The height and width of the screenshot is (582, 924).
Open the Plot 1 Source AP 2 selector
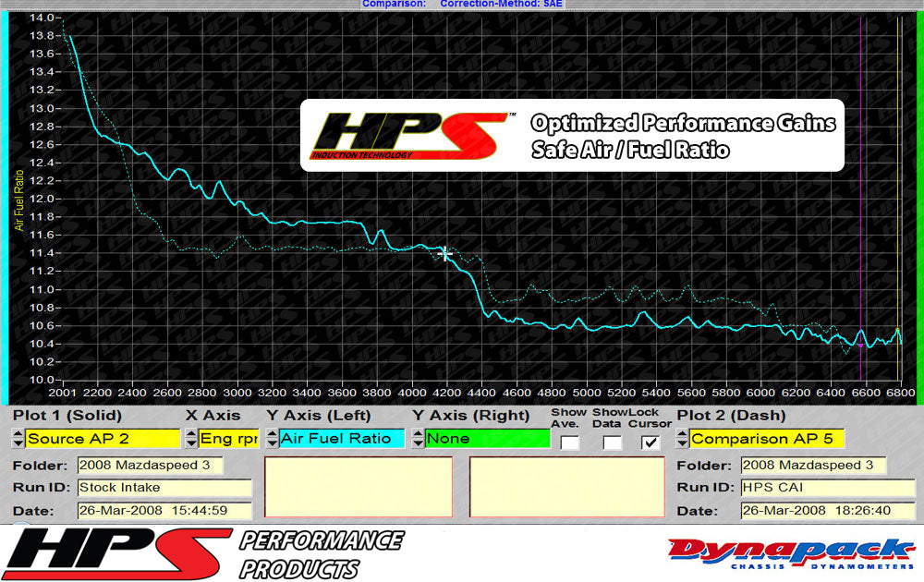[x=106, y=438]
